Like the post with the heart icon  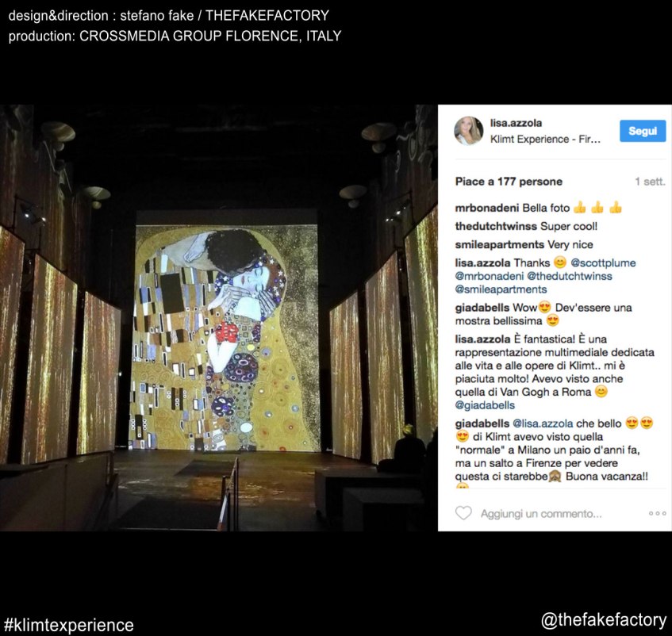coord(463,512)
